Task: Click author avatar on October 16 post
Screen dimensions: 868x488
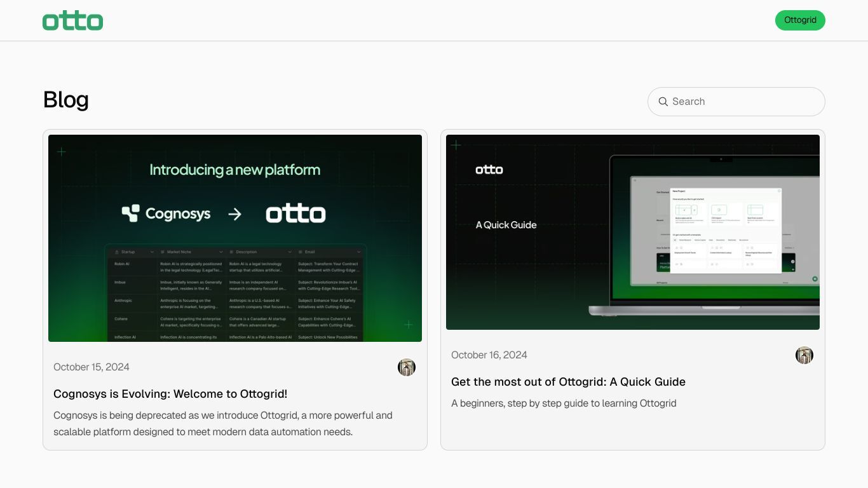Action: tap(804, 355)
